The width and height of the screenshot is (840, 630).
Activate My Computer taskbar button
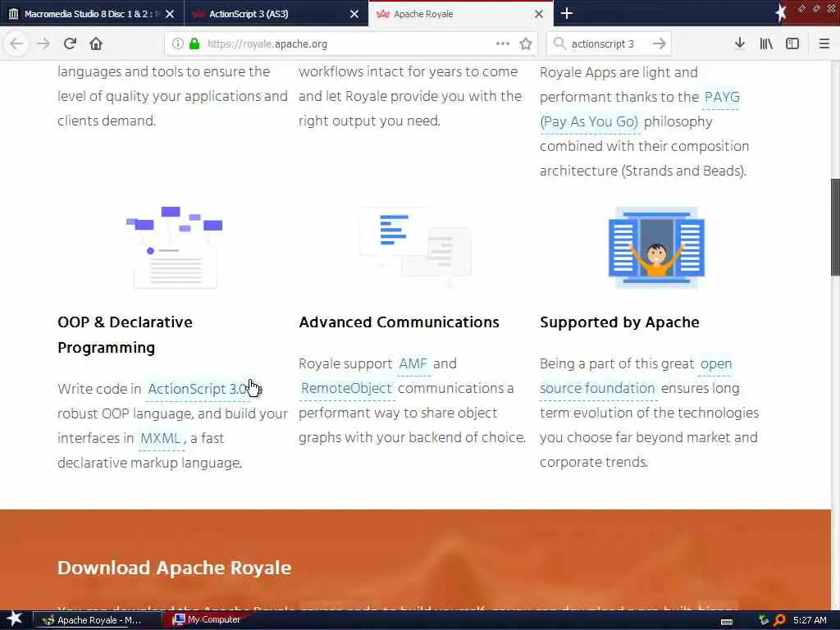(x=208, y=620)
